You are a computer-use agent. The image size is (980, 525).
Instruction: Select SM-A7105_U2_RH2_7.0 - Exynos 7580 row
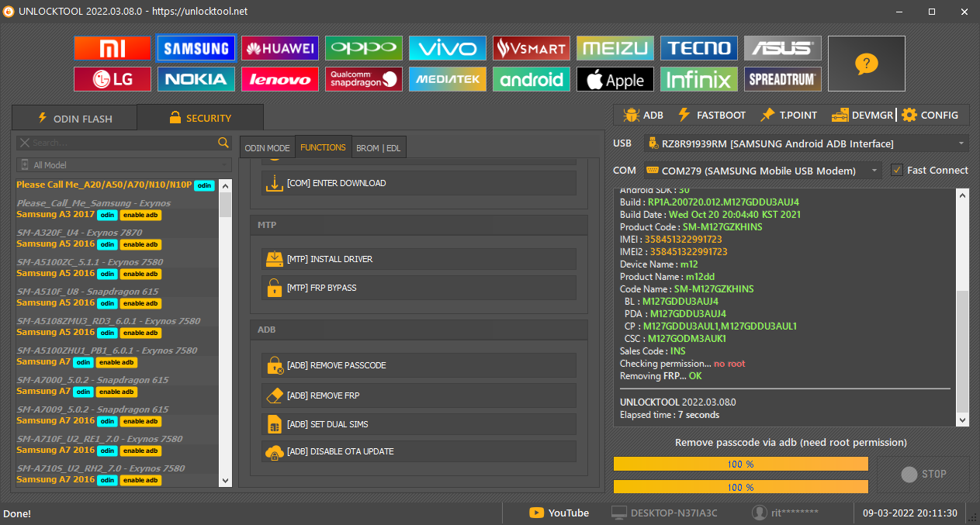(x=101, y=468)
